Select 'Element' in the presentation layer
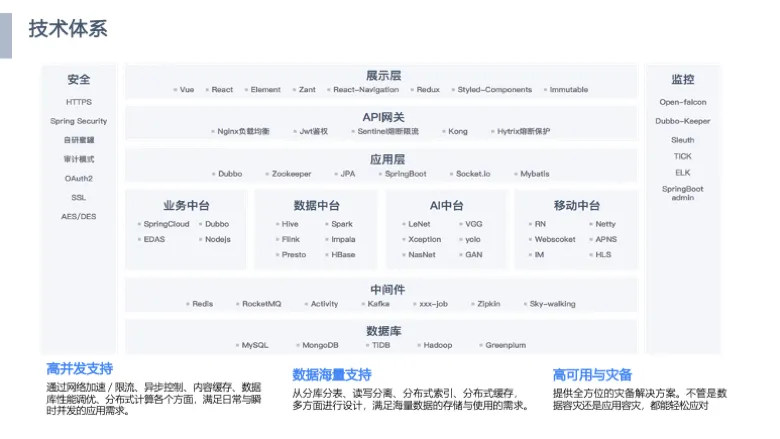Screen dimensions: 780x439 [x=266, y=89]
